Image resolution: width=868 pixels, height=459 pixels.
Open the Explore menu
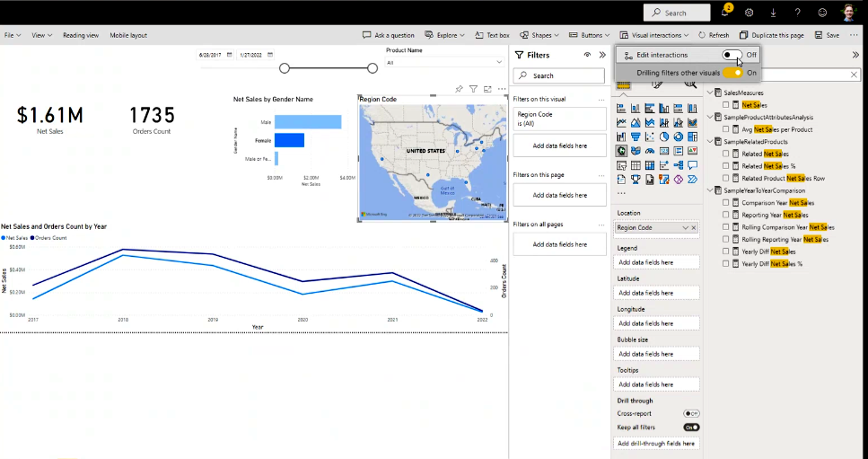coord(444,35)
